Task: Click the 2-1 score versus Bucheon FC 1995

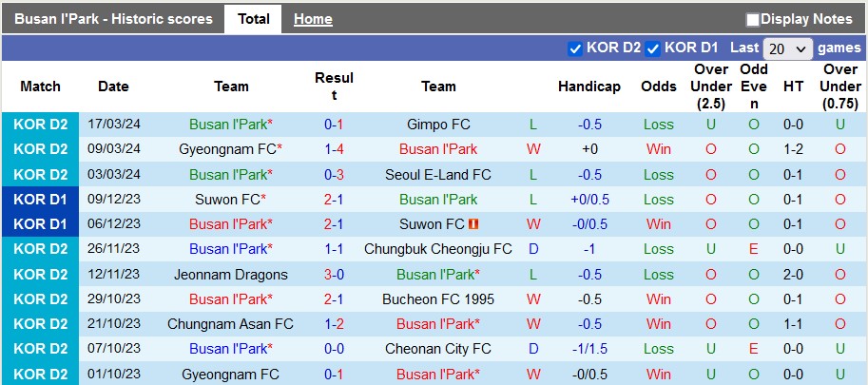Action: coord(334,299)
